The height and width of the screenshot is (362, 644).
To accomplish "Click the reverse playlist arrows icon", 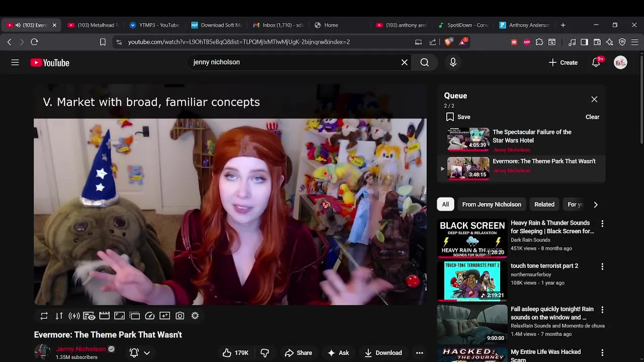I will tap(59, 316).
